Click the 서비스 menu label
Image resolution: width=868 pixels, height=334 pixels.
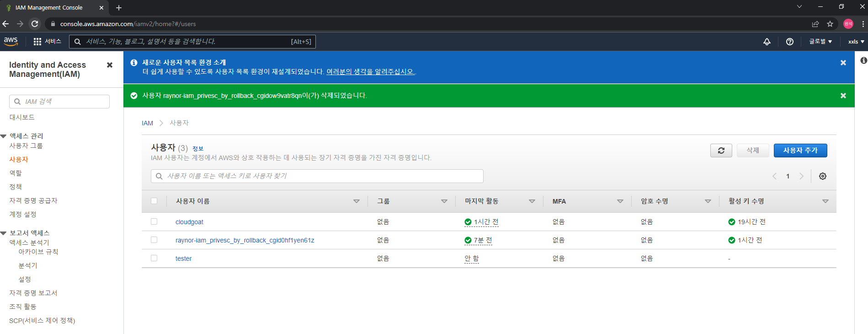tap(53, 42)
